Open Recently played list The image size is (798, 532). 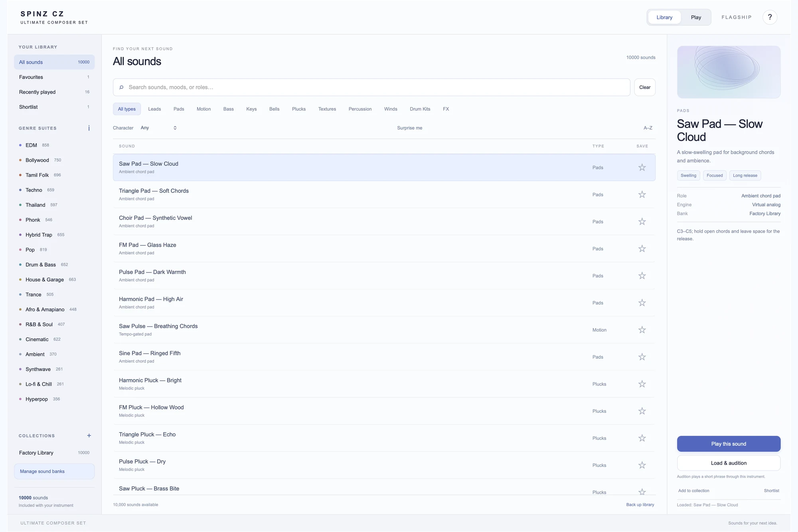pos(54,92)
